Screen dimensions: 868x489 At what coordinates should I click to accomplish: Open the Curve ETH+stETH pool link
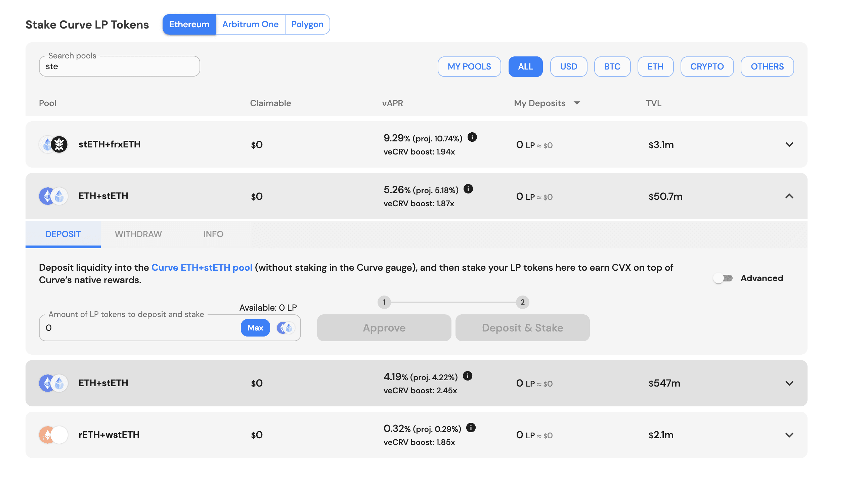202,267
